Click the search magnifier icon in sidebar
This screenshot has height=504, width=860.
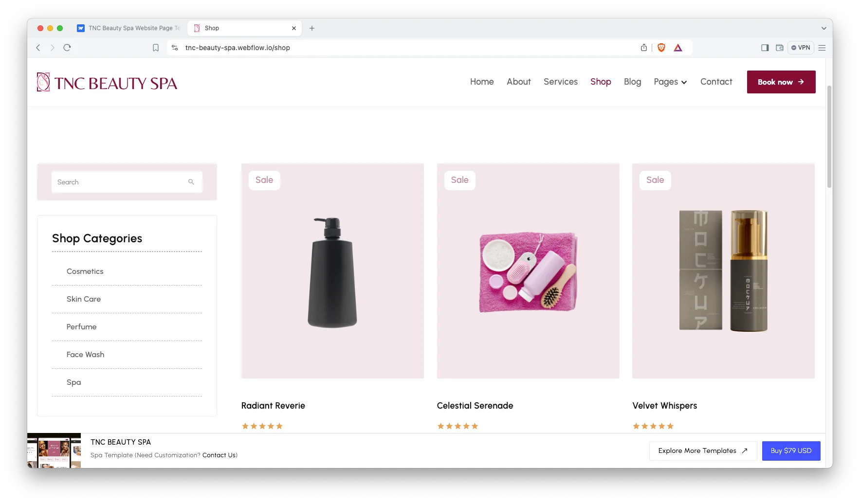coord(191,182)
